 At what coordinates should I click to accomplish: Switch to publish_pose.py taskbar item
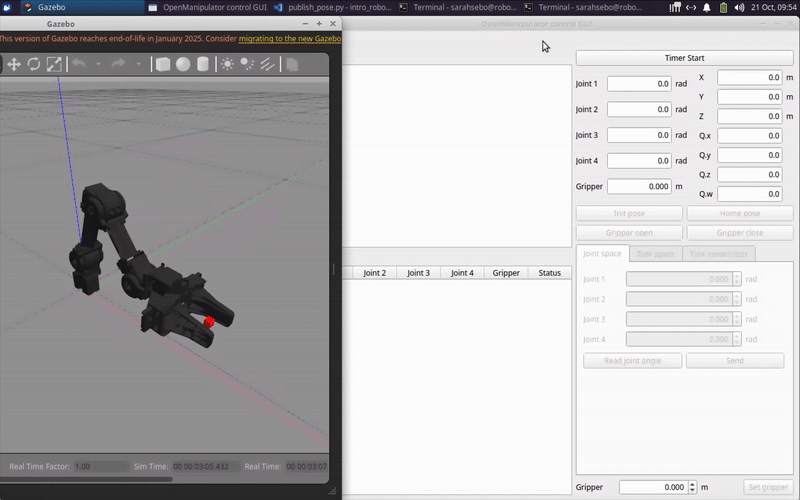point(333,7)
